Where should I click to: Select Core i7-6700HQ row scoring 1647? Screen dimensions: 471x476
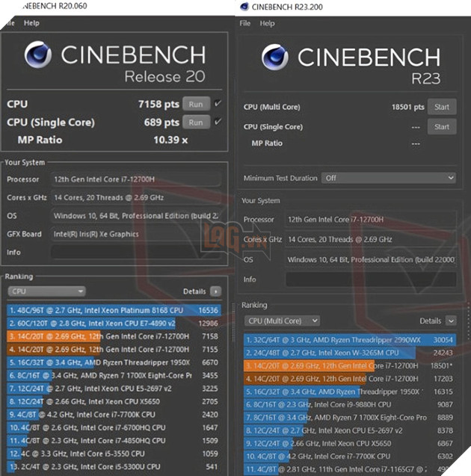pyautogui.click(x=114, y=427)
